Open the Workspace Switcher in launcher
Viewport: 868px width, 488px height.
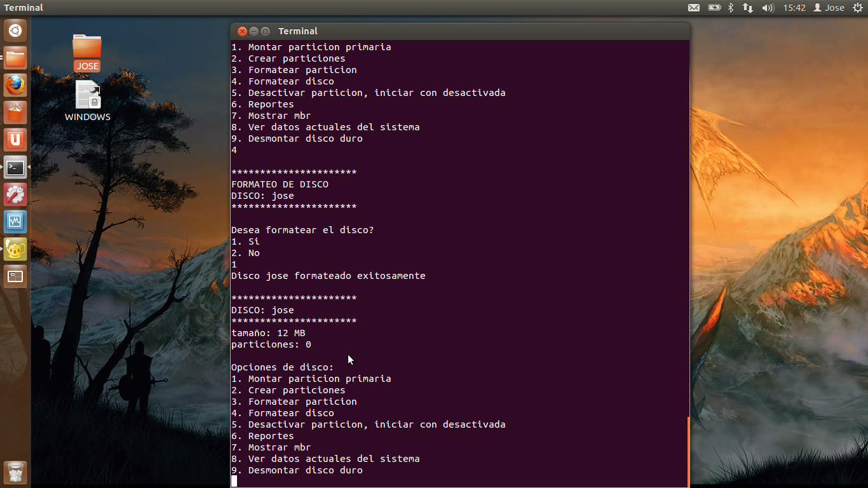coord(15,277)
